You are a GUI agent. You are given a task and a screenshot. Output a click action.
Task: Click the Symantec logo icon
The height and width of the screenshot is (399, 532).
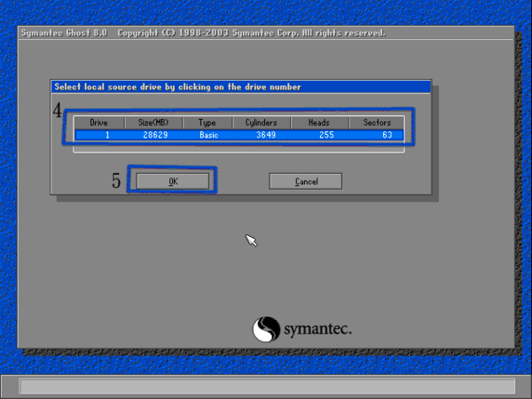(x=266, y=329)
